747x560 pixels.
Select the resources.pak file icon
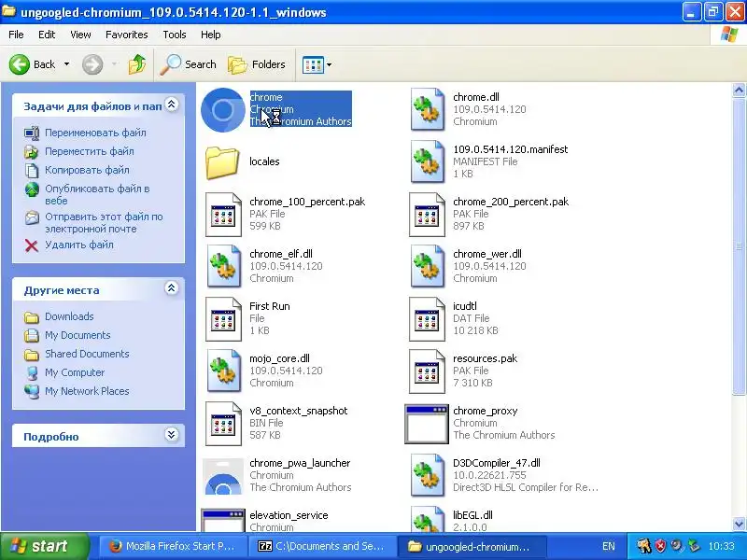click(428, 371)
